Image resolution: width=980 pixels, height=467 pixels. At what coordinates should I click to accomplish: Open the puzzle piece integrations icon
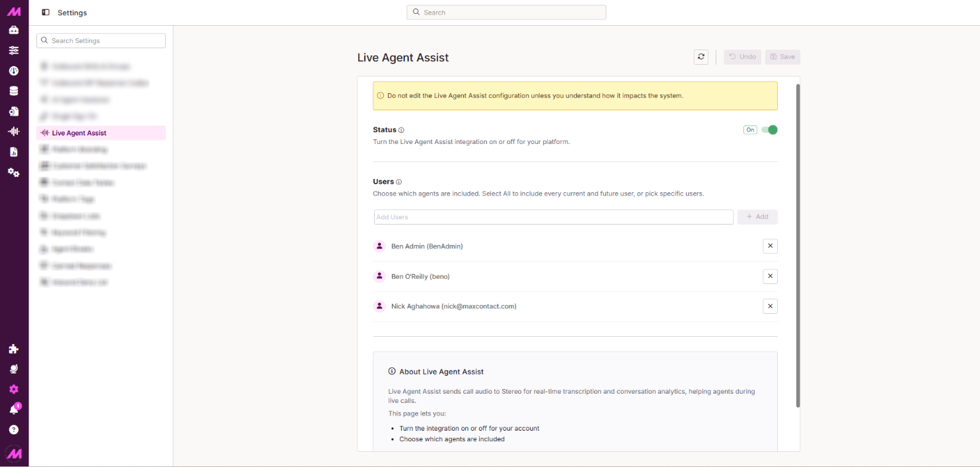coord(14,349)
